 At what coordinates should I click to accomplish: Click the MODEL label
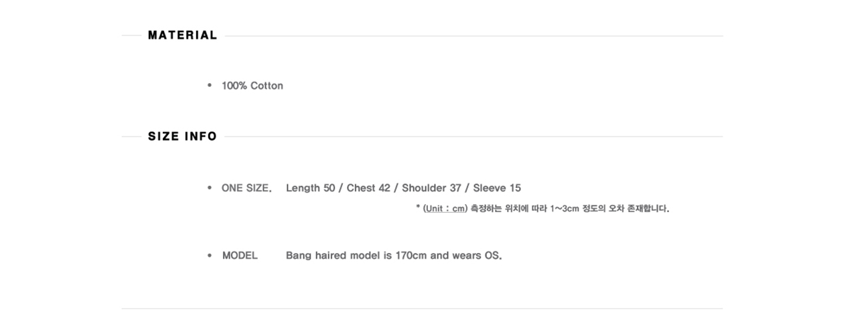240,256
